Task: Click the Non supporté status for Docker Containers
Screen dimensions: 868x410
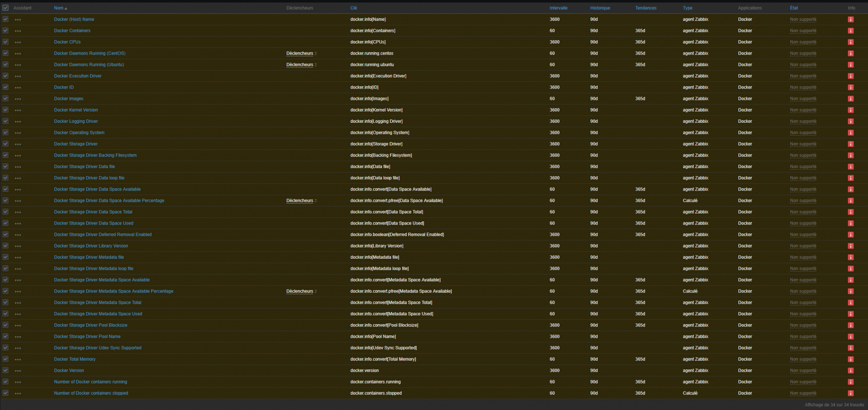Action: point(803,30)
